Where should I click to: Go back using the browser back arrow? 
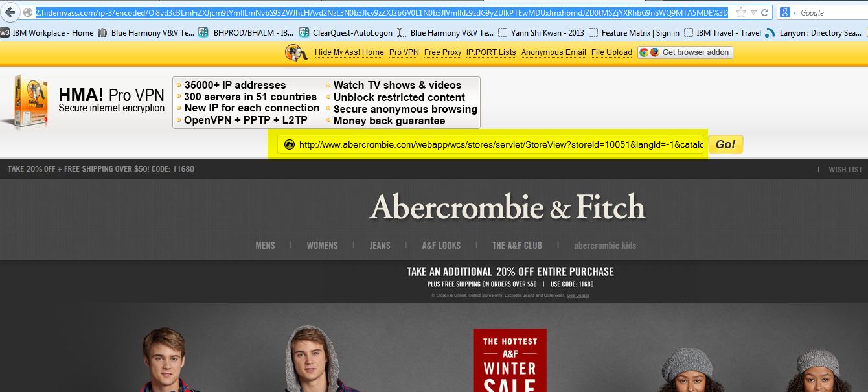pos(10,12)
